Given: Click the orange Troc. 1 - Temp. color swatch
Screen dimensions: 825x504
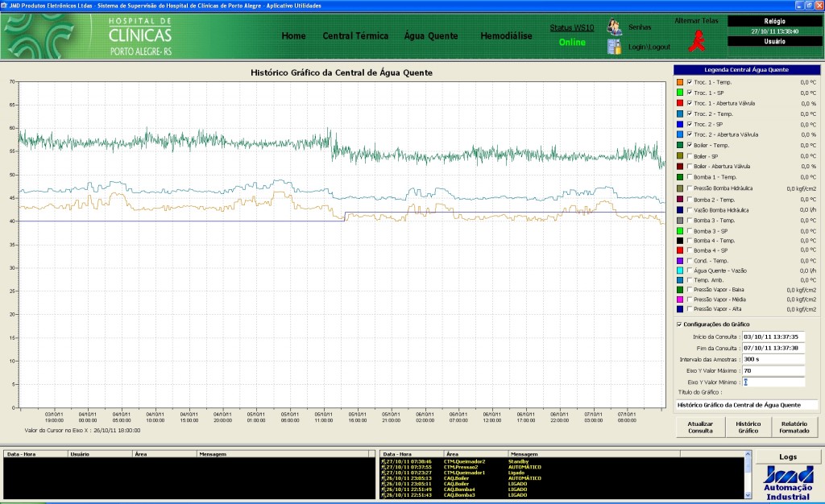Looking at the screenshot, I should (x=680, y=82).
